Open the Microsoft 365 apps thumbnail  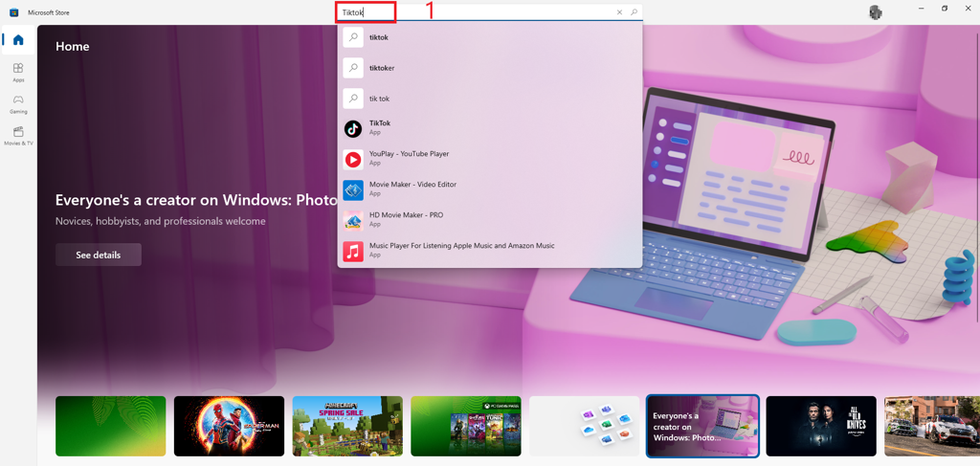pos(585,426)
